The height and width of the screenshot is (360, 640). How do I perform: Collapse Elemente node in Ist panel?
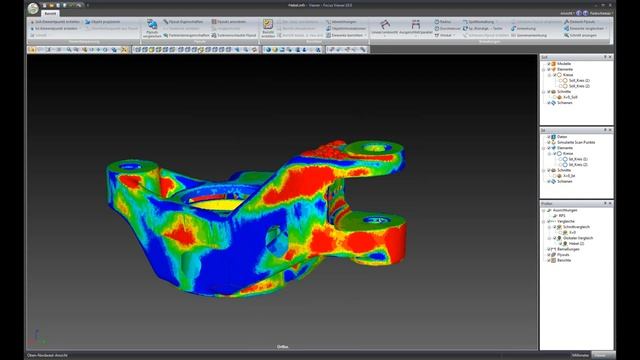(x=544, y=148)
